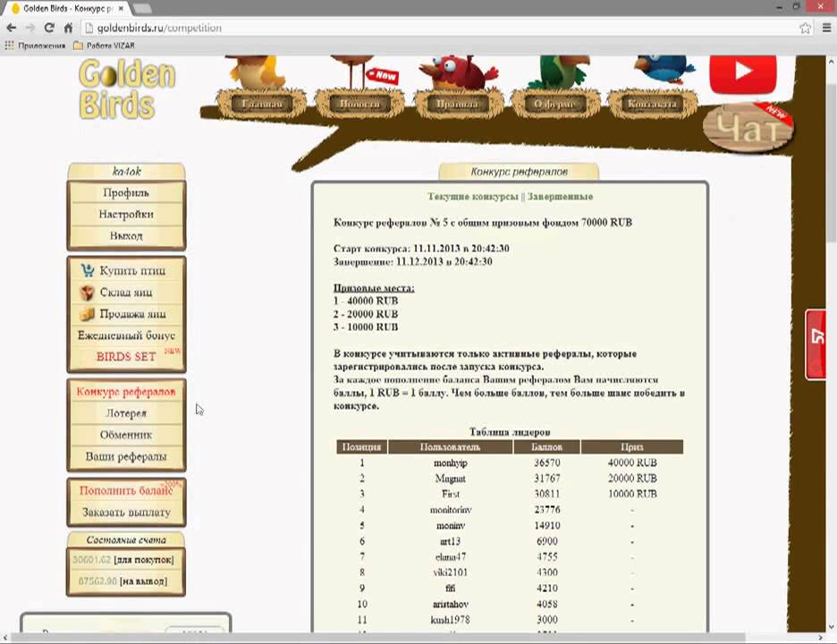Screen dimensions: 837x644
Task: Click the 40000 RUB prize cell
Action: coord(632,462)
